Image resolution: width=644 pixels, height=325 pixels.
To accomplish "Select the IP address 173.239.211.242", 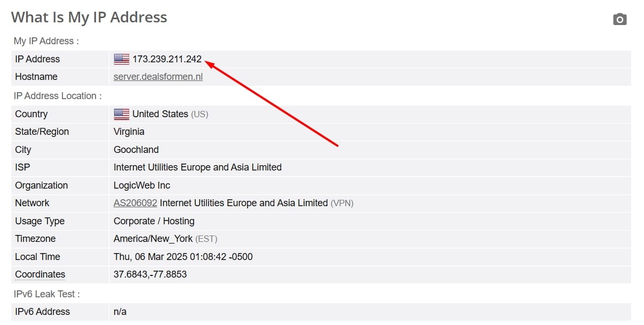I will coord(167,59).
